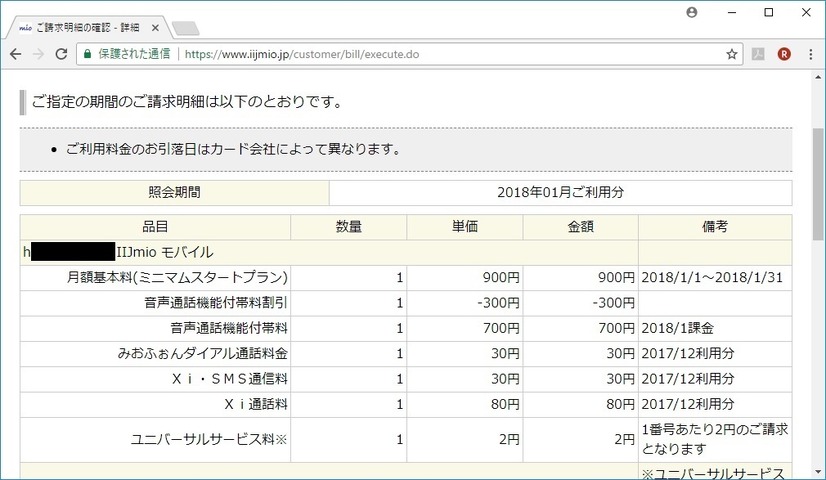Close the ご請求明細の確認 tab
This screenshot has width=826, height=480.
tap(155, 28)
